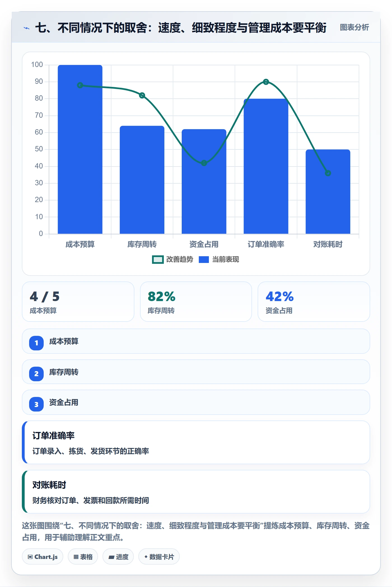Toggle the 当前表现 legend swatch
The image size is (392, 587).
204,260
